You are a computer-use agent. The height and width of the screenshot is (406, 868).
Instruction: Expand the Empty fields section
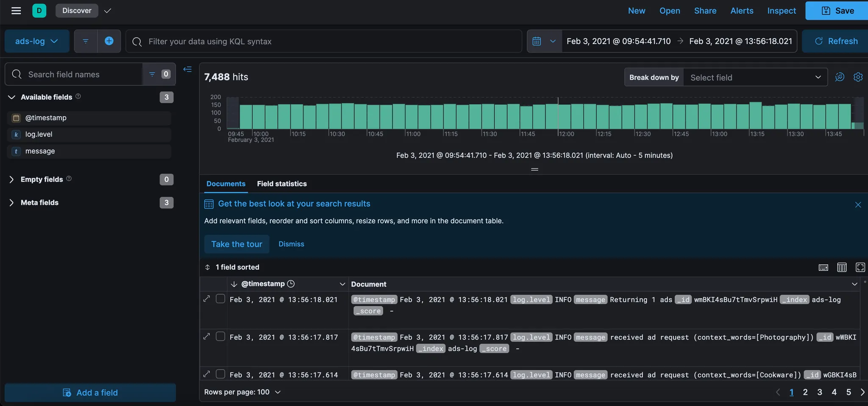click(12, 179)
